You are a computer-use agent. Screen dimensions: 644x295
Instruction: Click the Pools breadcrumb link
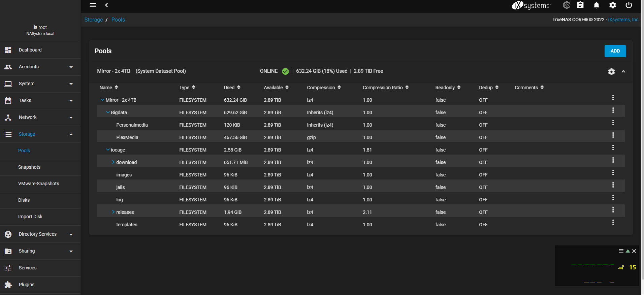(118, 20)
